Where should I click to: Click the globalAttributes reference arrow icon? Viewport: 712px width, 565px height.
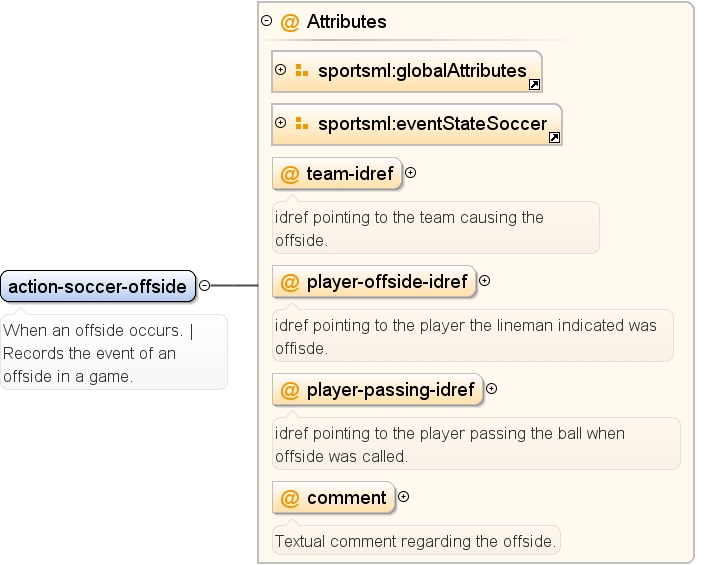[x=534, y=84]
